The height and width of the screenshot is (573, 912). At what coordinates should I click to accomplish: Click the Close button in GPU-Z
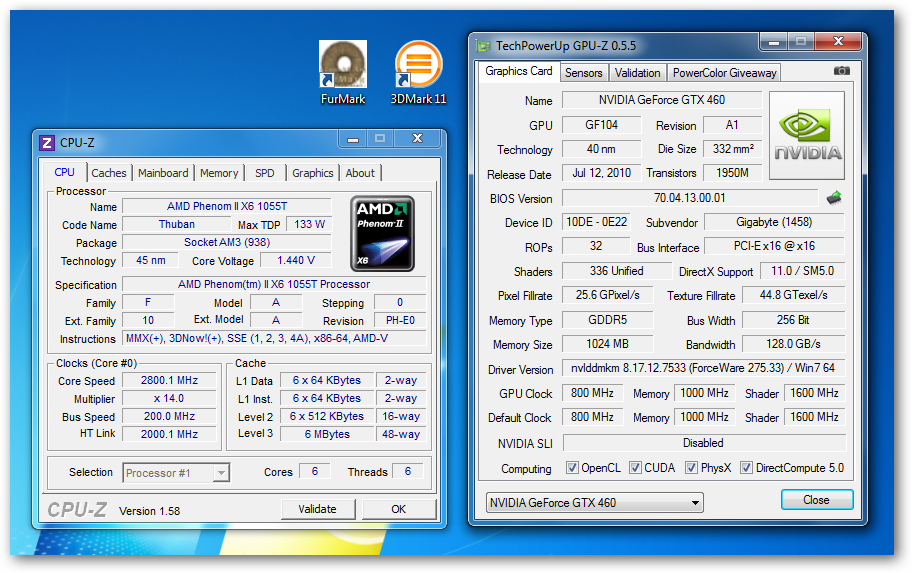click(x=817, y=500)
